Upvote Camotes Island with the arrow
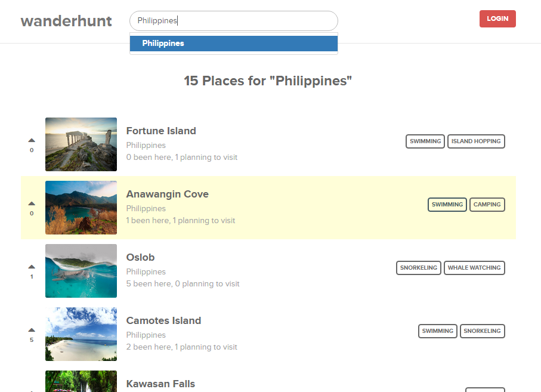The width and height of the screenshot is (541, 392). (x=32, y=329)
